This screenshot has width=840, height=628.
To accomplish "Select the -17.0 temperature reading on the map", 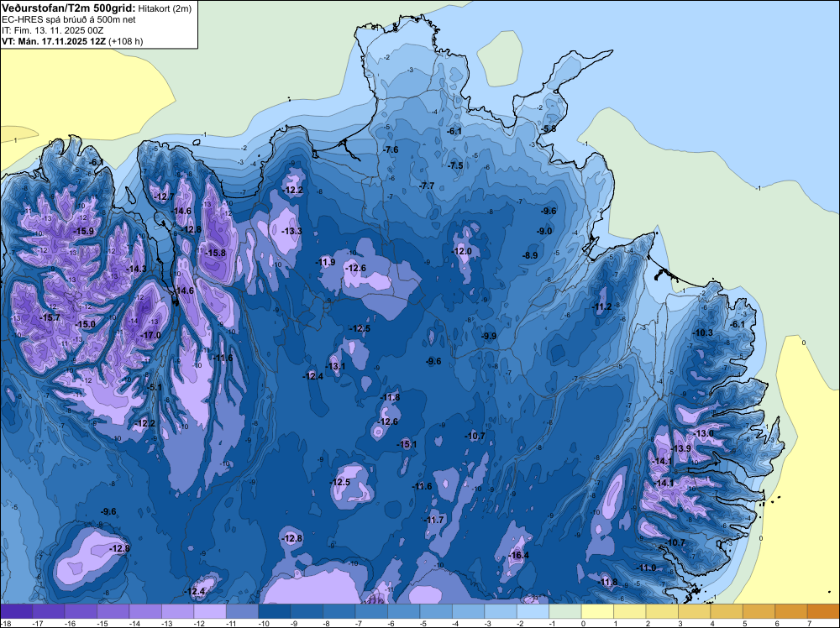I will [x=150, y=335].
